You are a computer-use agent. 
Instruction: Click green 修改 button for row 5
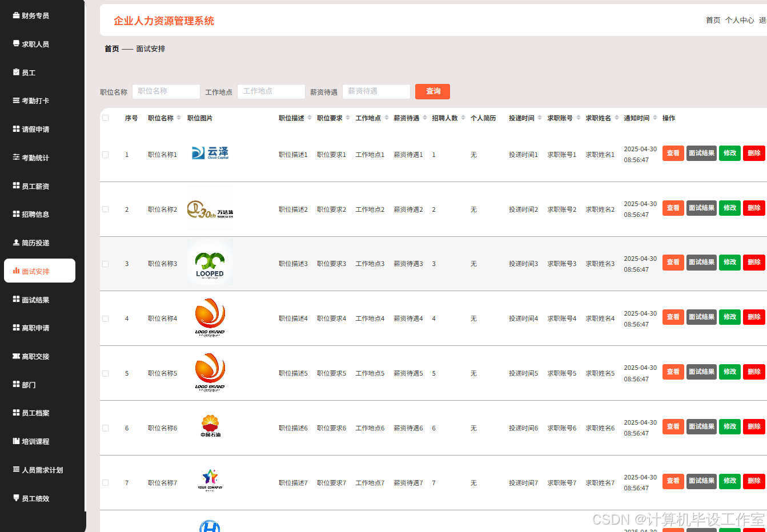click(x=730, y=372)
